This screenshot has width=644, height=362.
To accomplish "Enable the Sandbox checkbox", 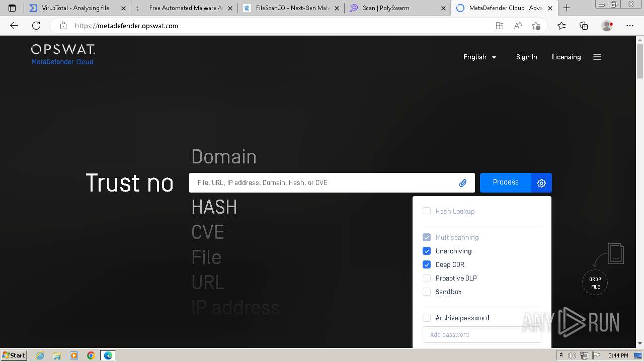I will (x=427, y=292).
